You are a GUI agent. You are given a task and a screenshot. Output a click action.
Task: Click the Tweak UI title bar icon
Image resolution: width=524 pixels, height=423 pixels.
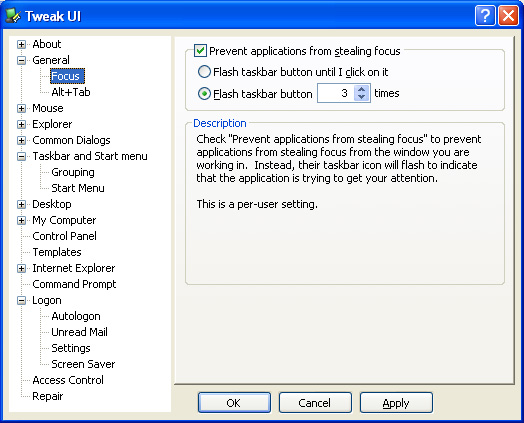pyautogui.click(x=13, y=15)
